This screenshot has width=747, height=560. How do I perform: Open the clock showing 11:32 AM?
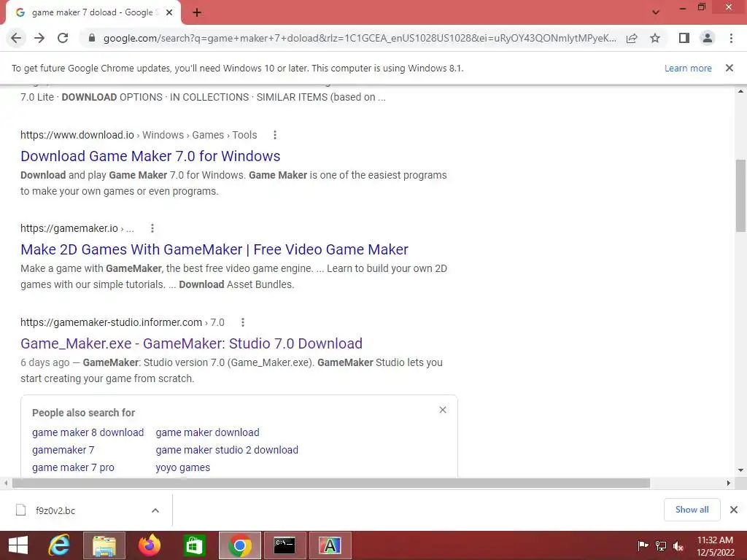point(716,545)
